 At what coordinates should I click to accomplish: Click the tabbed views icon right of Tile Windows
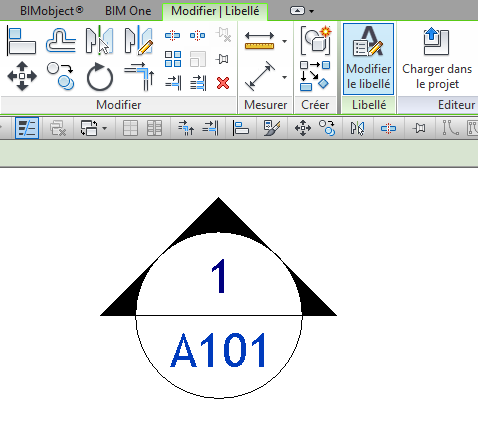[155, 128]
